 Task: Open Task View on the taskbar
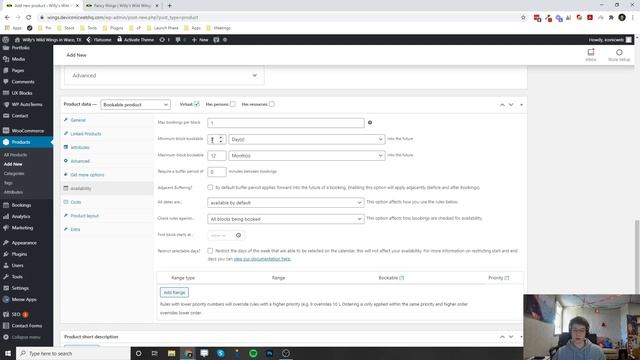pos(155,353)
